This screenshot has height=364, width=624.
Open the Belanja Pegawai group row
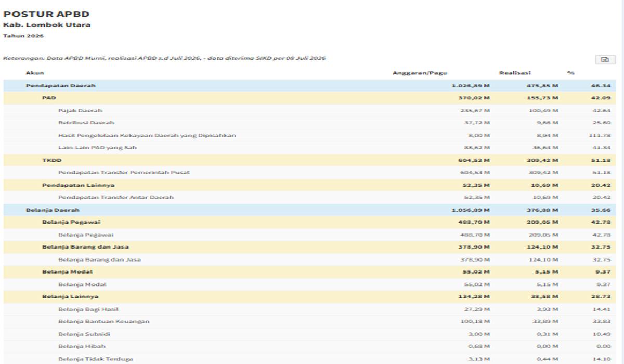[x=309, y=223]
